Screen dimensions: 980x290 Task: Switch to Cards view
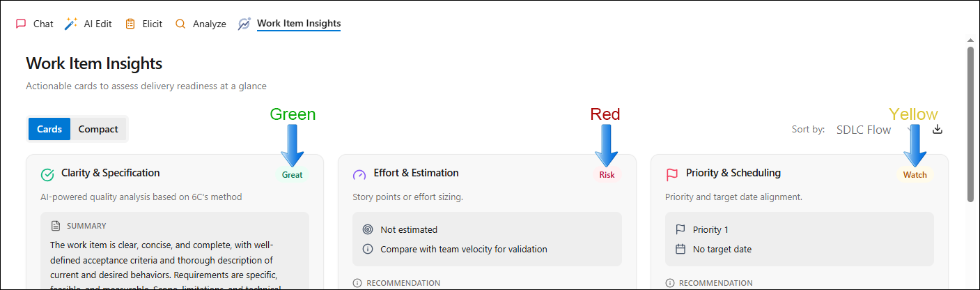point(49,129)
